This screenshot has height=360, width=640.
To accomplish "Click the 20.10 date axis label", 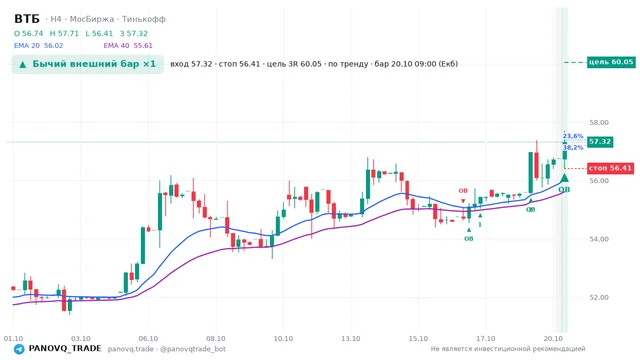I will 553,339.
